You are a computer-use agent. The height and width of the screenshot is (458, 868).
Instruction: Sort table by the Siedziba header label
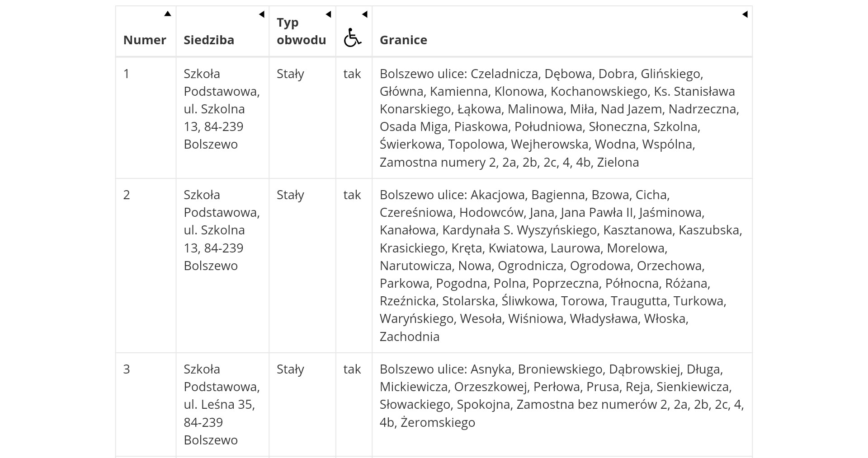coord(209,40)
